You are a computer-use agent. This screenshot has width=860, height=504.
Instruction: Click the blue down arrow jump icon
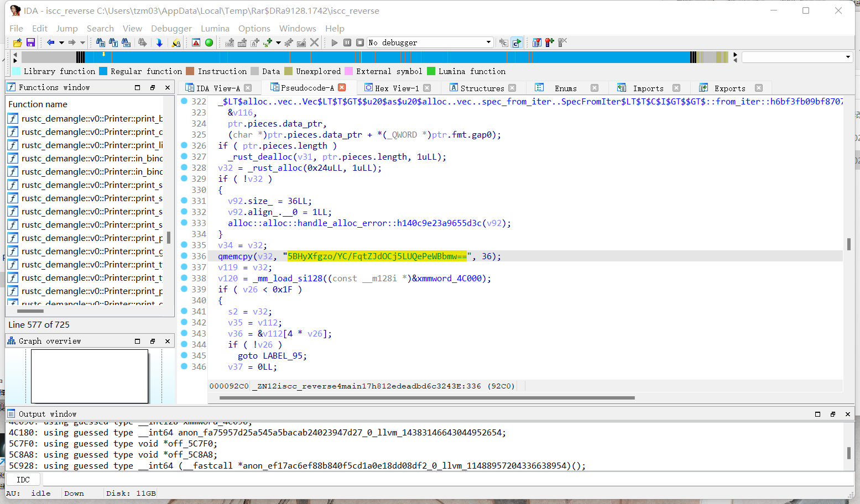click(159, 43)
